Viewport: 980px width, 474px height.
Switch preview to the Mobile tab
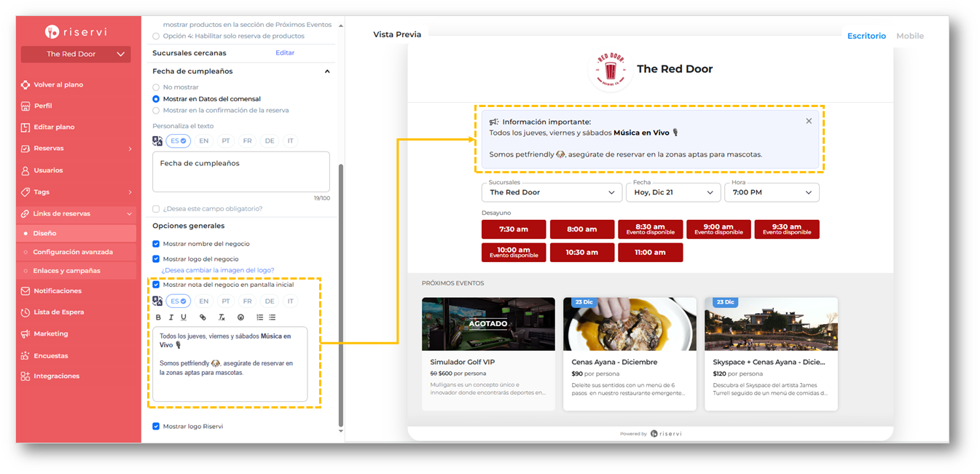coord(910,36)
